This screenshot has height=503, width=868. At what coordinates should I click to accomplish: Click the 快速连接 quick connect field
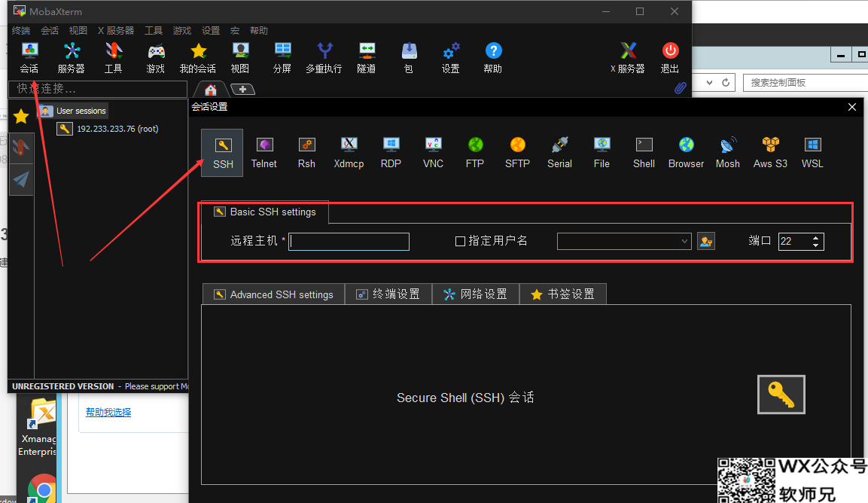pyautogui.click(x=98, y=89)
